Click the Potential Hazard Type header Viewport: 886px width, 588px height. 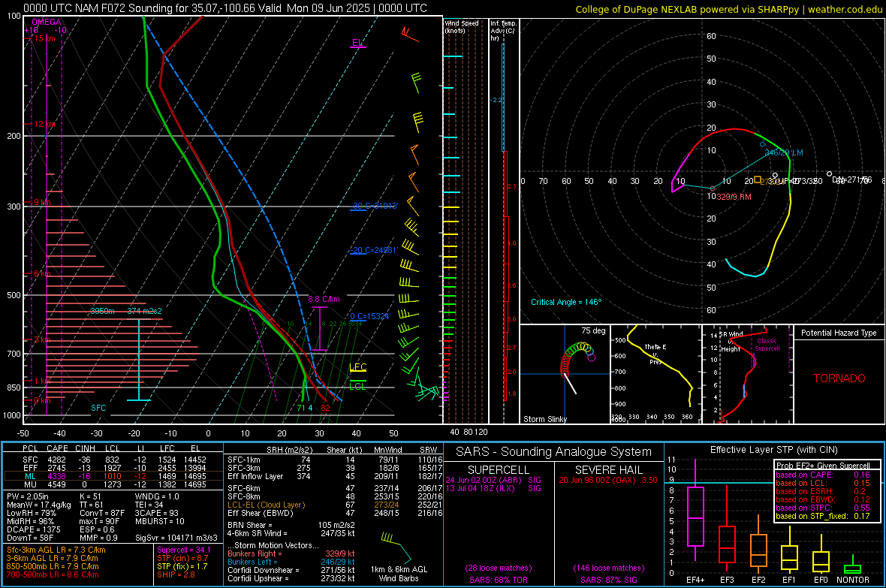pos(839,333)
